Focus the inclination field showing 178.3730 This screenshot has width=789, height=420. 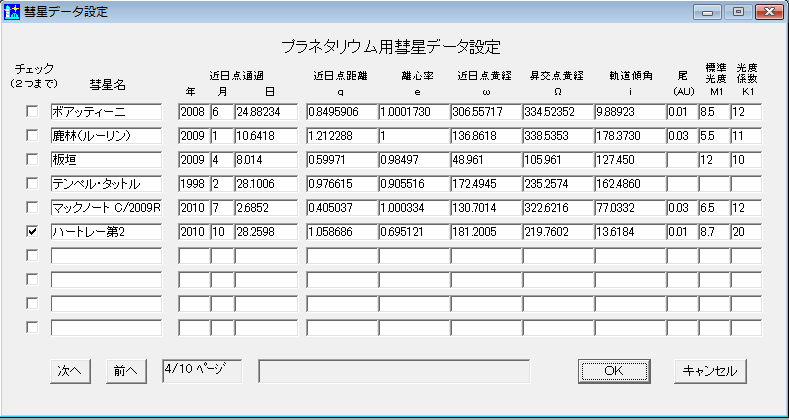[629, 136]
